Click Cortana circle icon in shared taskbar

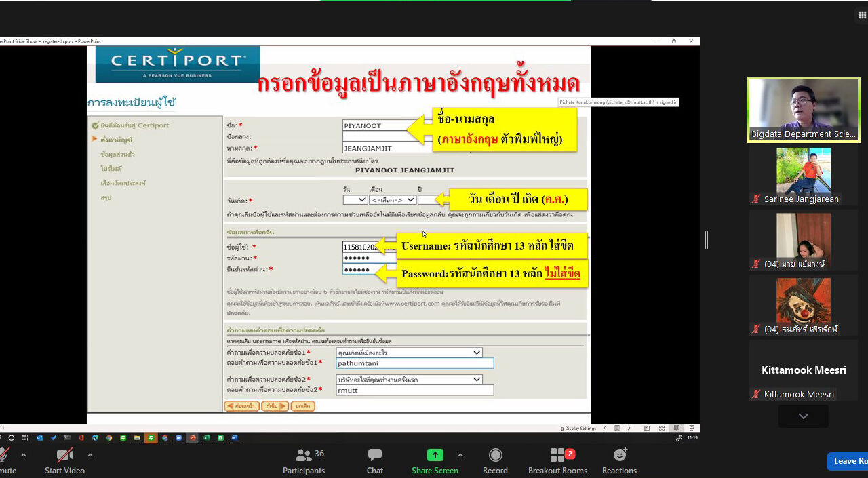(x=12, y=438)
